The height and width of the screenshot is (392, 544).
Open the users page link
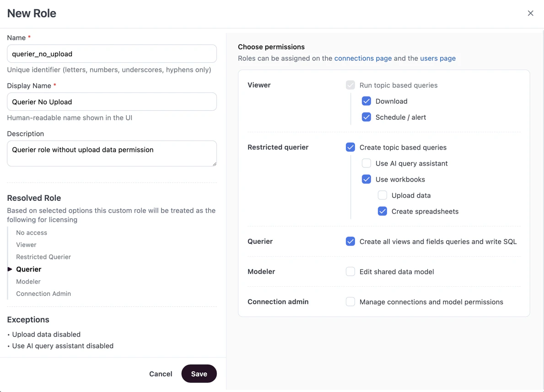click(x=438, y=58)
